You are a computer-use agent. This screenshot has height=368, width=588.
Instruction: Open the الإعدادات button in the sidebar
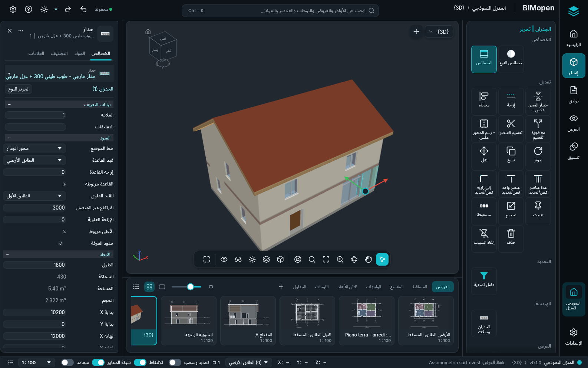coord(574,336)
